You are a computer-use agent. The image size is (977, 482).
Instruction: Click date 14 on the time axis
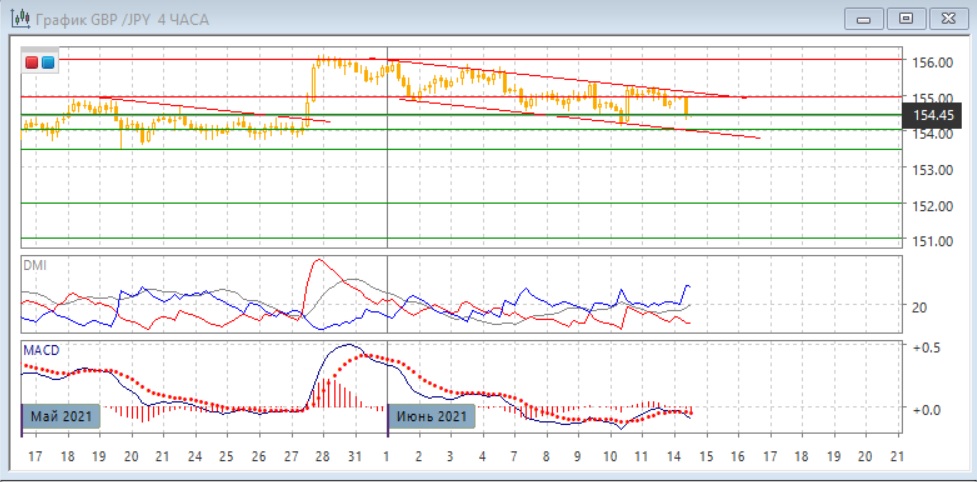coord(674,456)
